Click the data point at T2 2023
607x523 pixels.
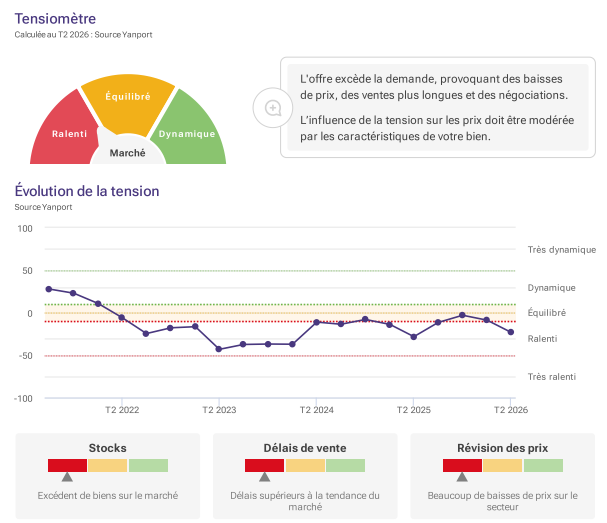tap(219, 349)
